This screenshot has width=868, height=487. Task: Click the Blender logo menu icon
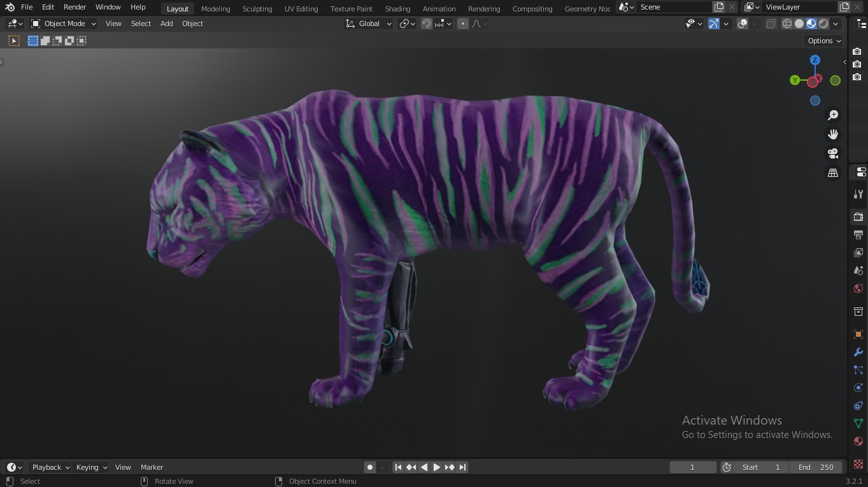point(10,7)
